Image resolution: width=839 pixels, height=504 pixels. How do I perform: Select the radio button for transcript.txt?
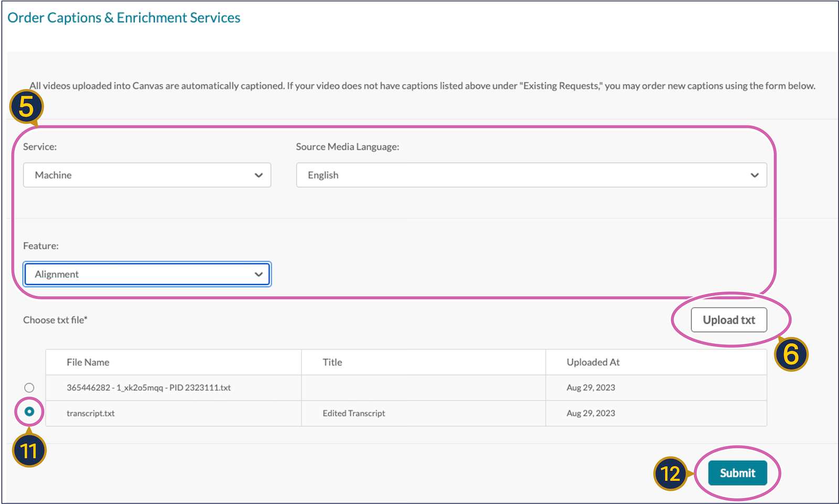(29, 412)
